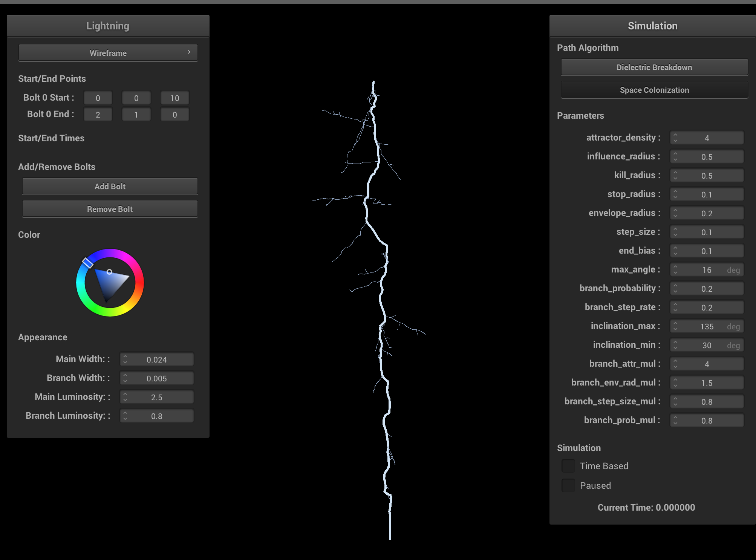Click Bolt 0 End first field showing 2
This screenshot has width=756, height=560.
[98, 115]
